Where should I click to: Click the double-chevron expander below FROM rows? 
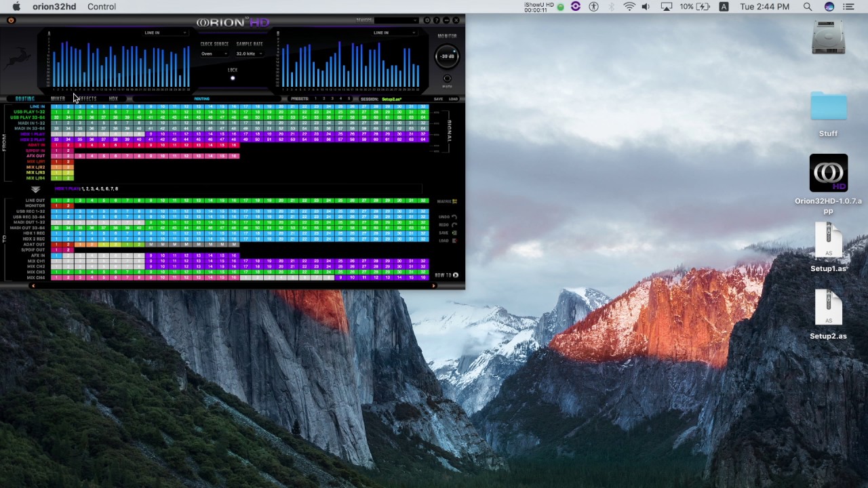click(35, 189)
